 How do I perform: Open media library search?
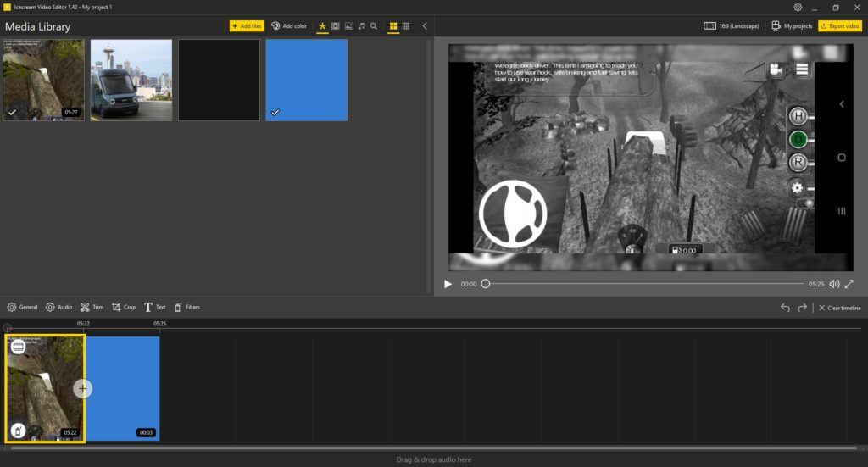pos(374,26)
